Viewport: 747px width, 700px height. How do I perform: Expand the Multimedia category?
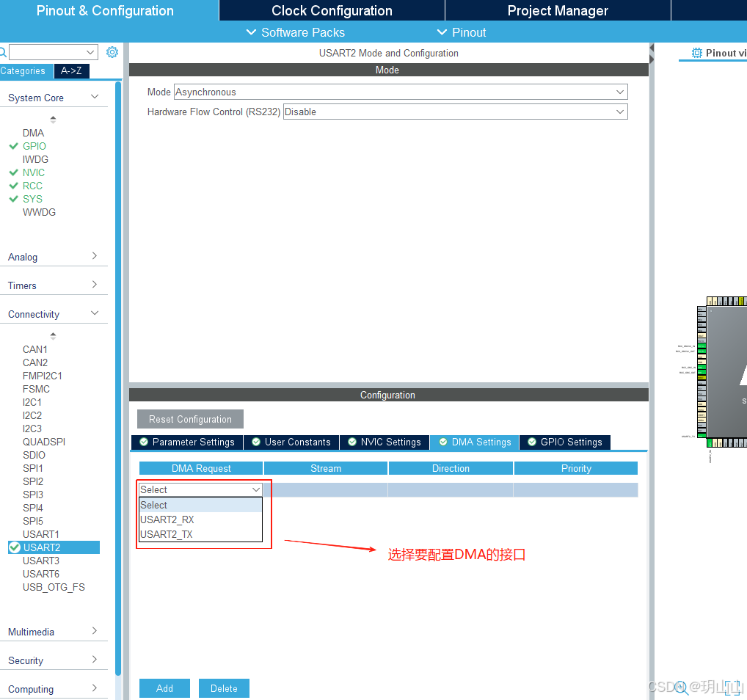pos(95,631)
